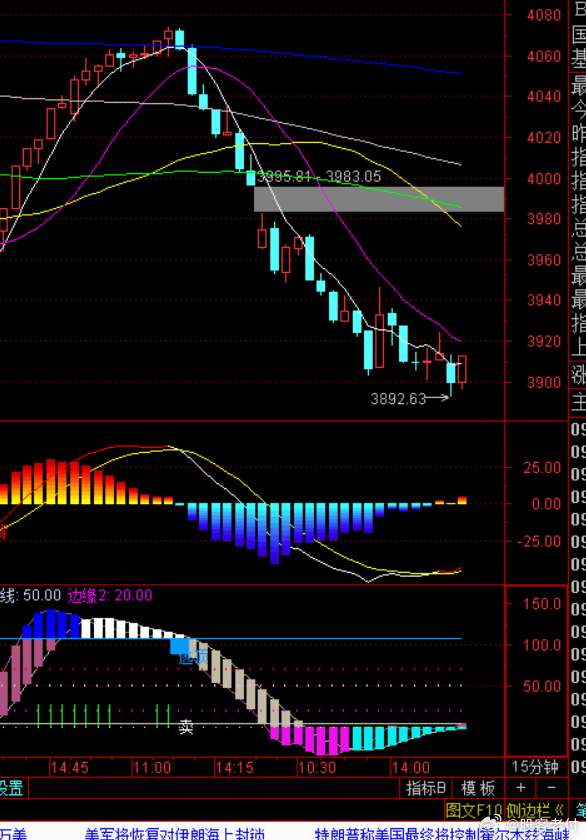Image resolution: width=586 pixels, height=840 pixels.
Task: Click the 3995.81 - 3983.05 gap label
Action: point(319,177)
